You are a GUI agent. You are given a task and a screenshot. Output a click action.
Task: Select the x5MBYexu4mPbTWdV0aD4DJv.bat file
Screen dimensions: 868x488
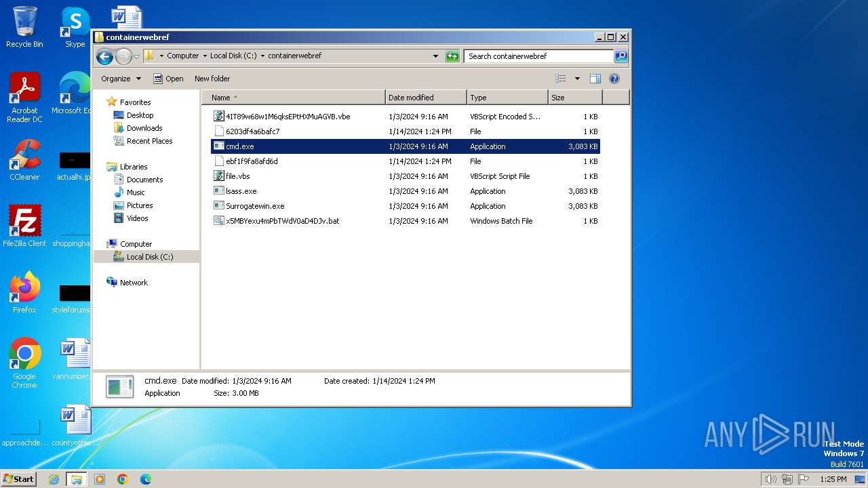[x=405, y=221]
